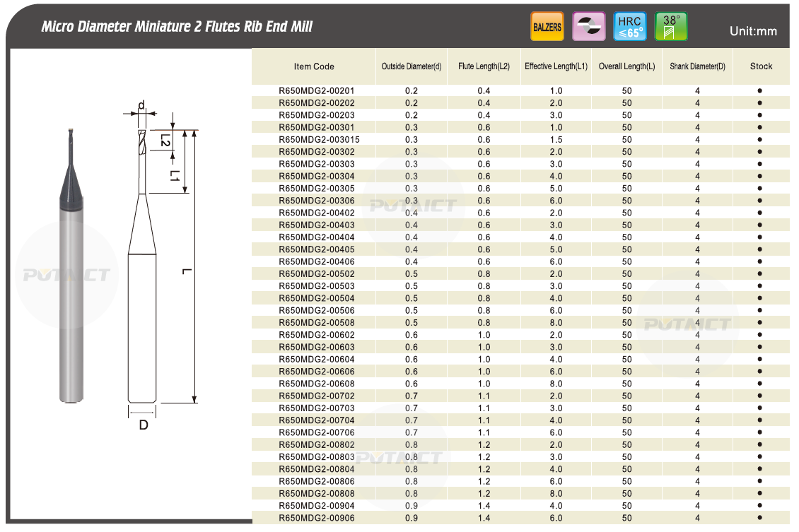Click item code R650MDG2-00704
This screenshot has width=799, height=532.
317,420
